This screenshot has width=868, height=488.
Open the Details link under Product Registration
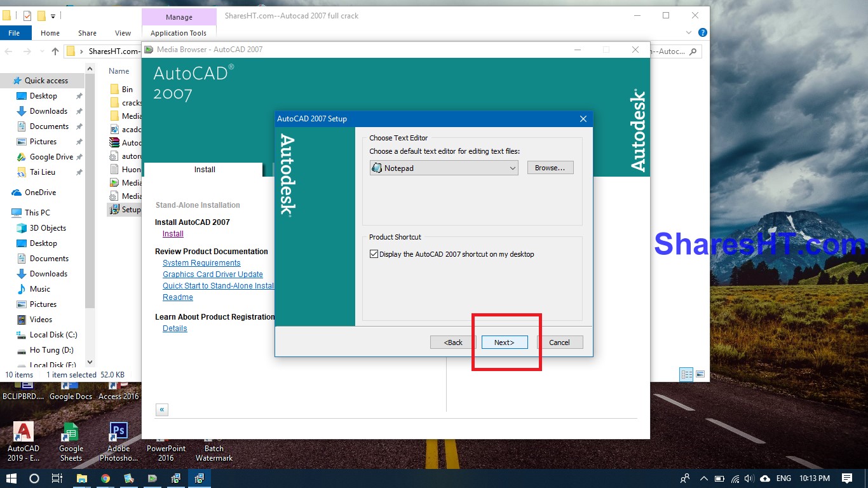[x=175, y=329]
